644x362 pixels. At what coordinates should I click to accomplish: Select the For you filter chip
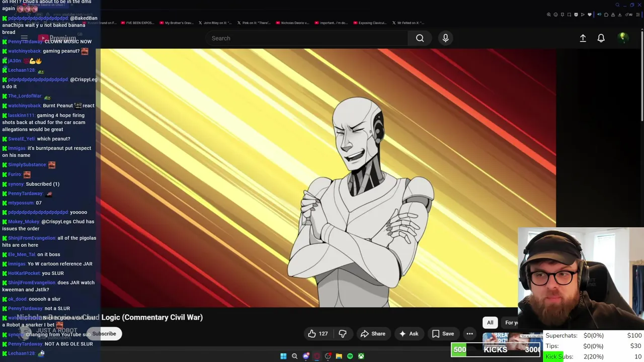[x=511, y=323]
